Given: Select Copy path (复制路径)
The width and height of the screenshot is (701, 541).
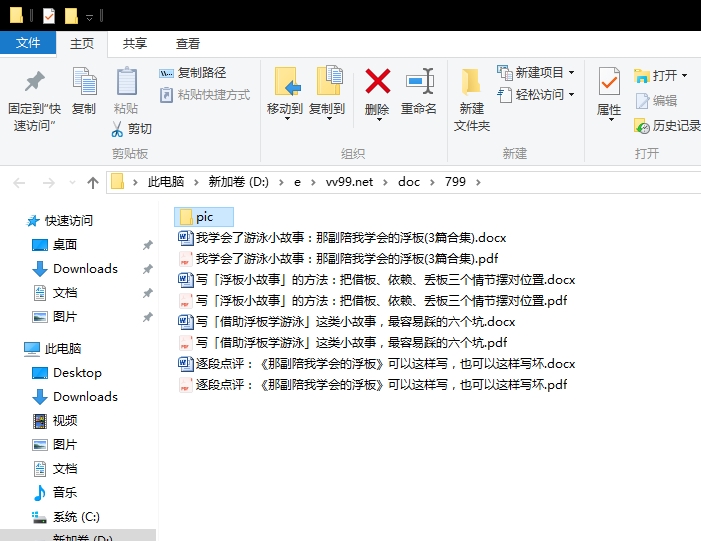Looking at the screenshot, I should pyautogui.click(x=193, y=72).
